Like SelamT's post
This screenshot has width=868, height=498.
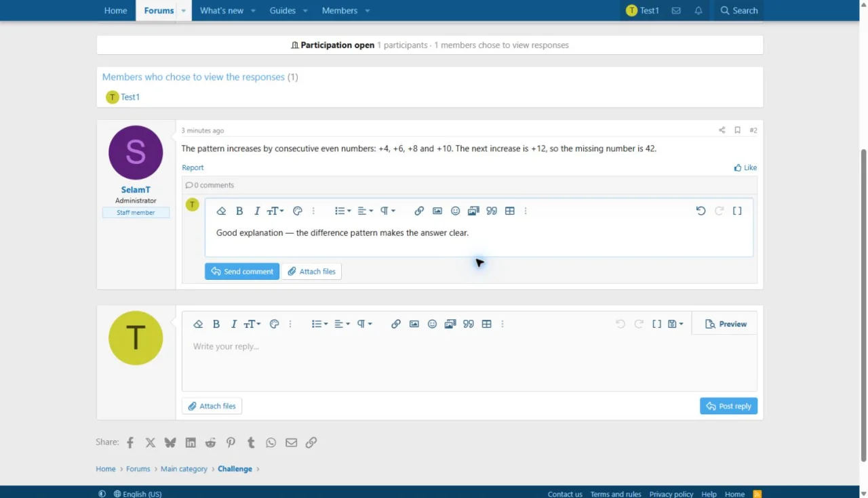tap(745, 167)
